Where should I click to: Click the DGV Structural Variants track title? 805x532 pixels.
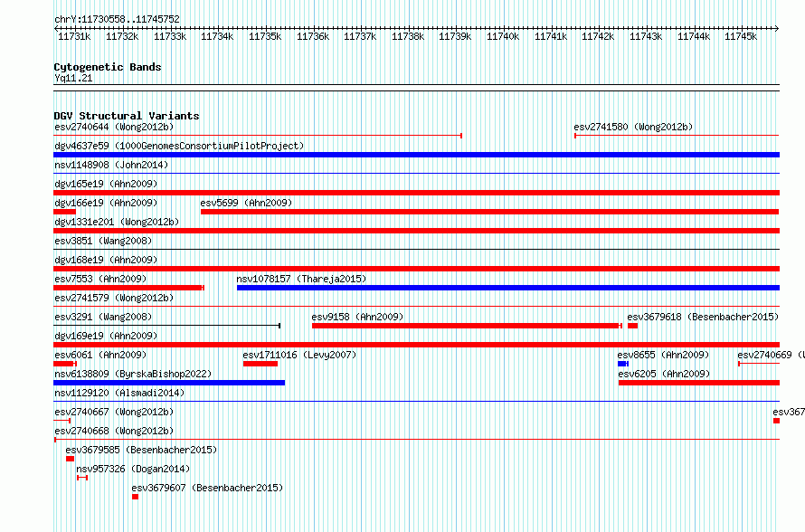(127, 116)
